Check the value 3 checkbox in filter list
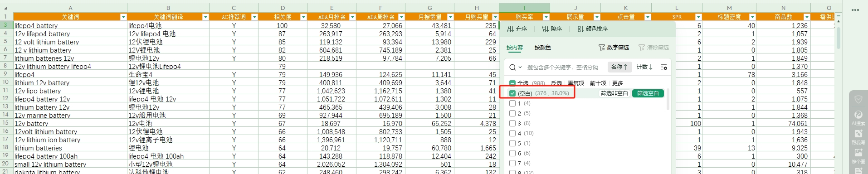Viewport: 868px width, 174px height. 512,123
